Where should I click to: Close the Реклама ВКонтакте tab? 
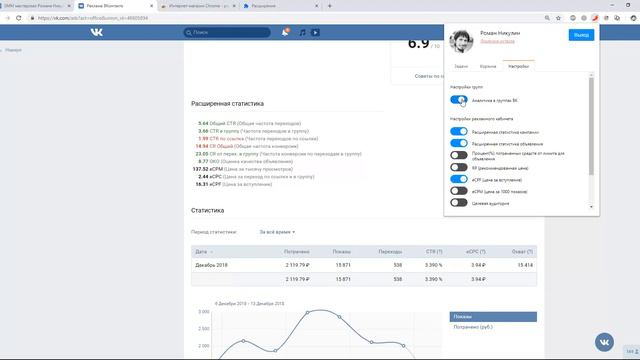152,6
